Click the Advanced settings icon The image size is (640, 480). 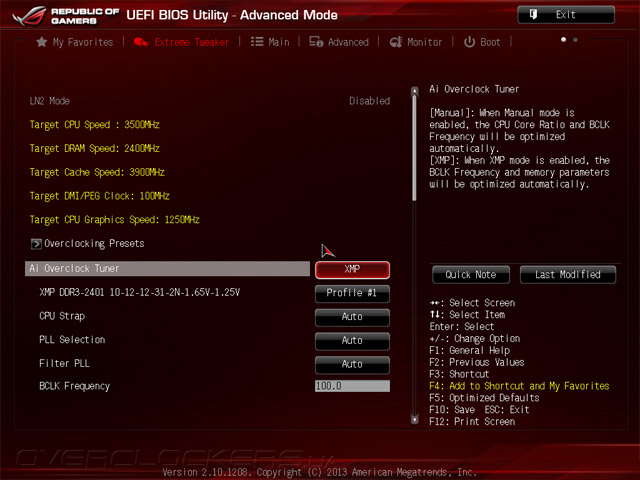coord(316,42)
